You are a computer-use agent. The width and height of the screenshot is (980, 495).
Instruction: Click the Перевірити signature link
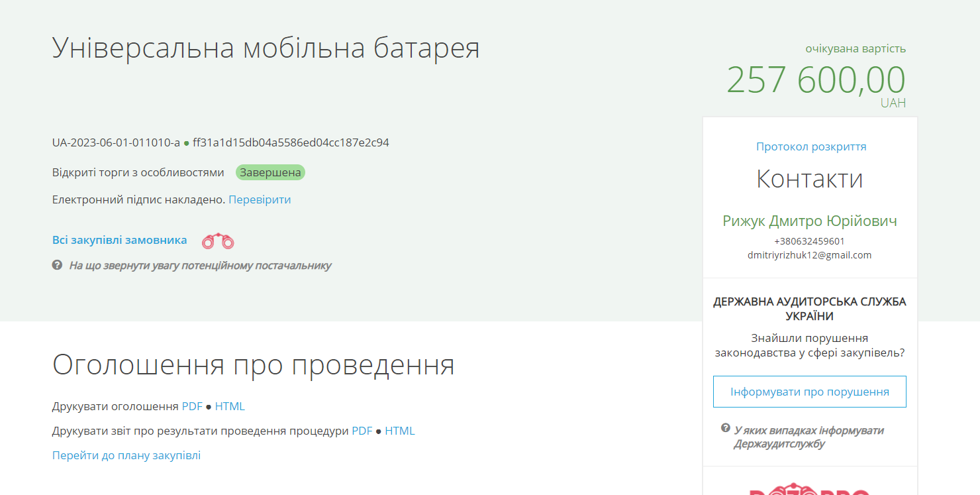[x=260, y=199]
